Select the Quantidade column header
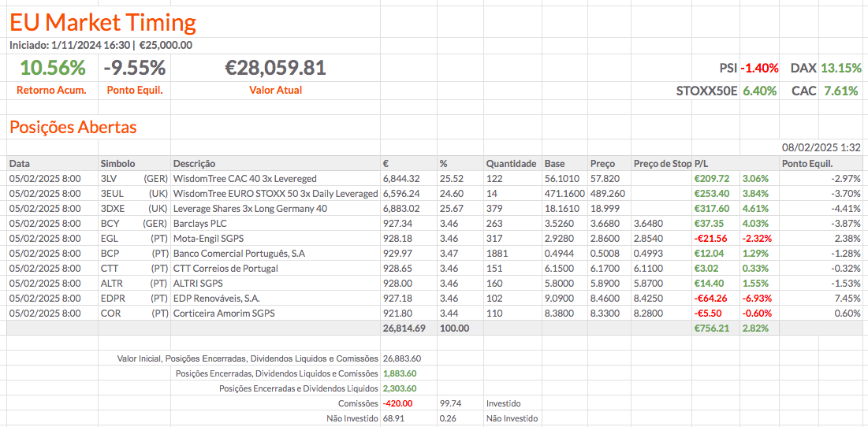The height and width of the screenshot is (427, 868). (x=511, y=163)
